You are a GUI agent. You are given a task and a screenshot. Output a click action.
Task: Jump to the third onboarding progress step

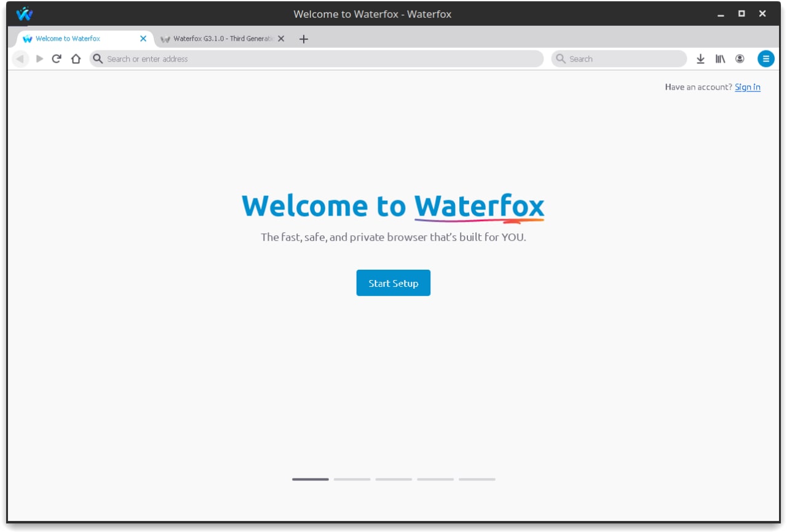[394, 479]
